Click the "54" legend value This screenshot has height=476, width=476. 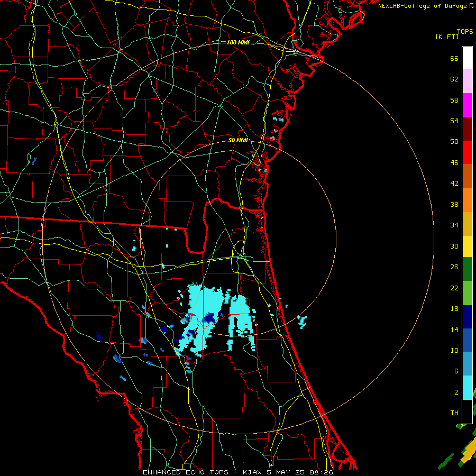454,121
